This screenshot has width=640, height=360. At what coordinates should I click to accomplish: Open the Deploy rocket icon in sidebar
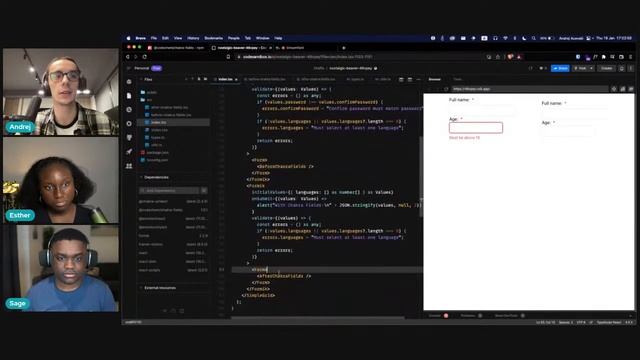(x=129, y=151)
